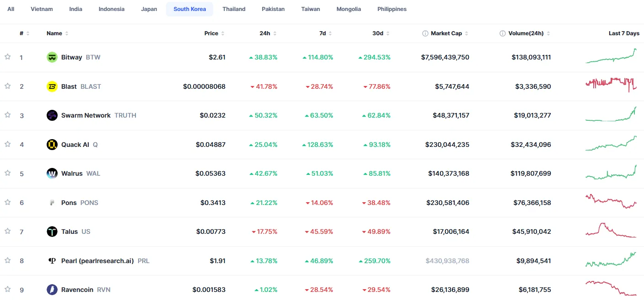Toggle the Pons watchlist star

pyautogui.click(x=7, y=202)
